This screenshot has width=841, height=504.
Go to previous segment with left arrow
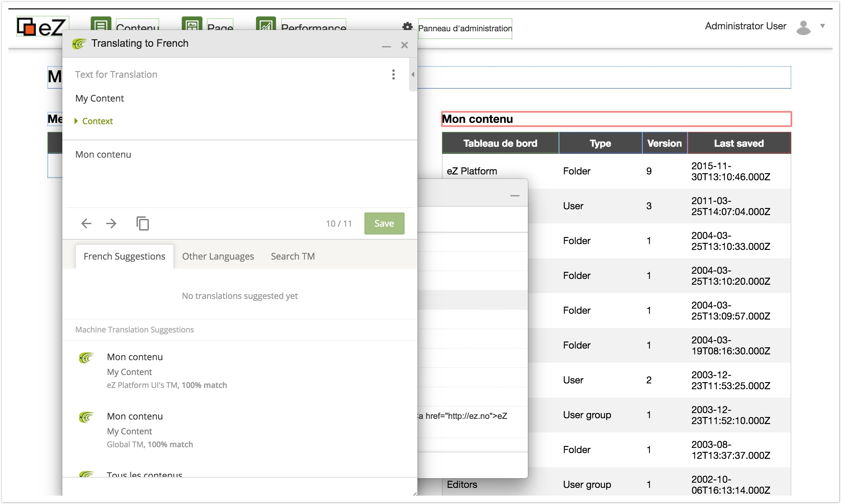[86, 223]
